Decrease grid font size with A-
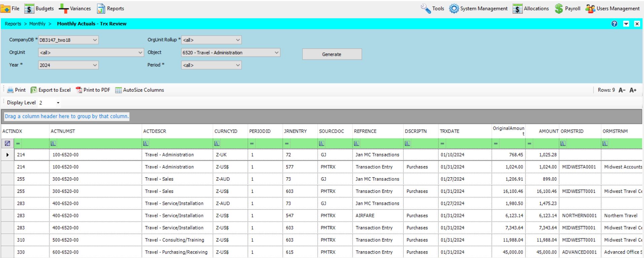This screenshot has width=644, height=258. pyautogui.click(x=622, y=90)
